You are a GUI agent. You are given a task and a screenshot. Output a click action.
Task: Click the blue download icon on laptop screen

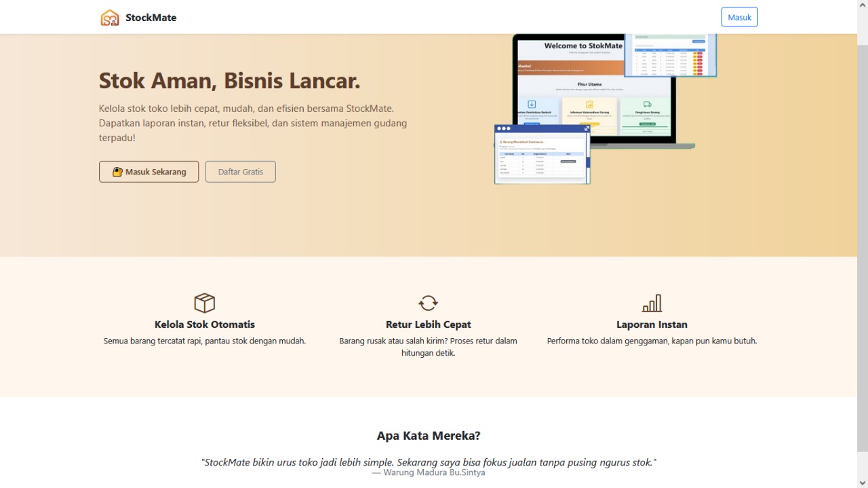532,105
